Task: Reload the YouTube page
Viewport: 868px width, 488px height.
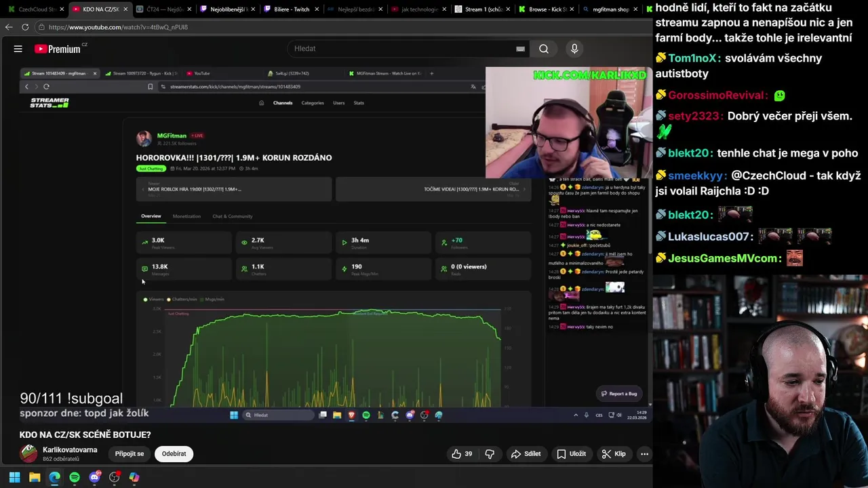Action: tap(25, 27)
